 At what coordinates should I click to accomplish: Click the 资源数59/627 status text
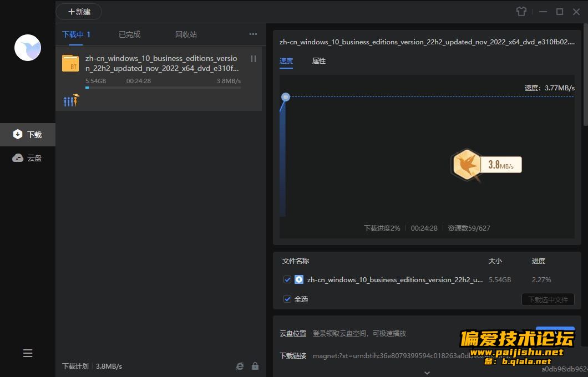(x=469, y=228)
